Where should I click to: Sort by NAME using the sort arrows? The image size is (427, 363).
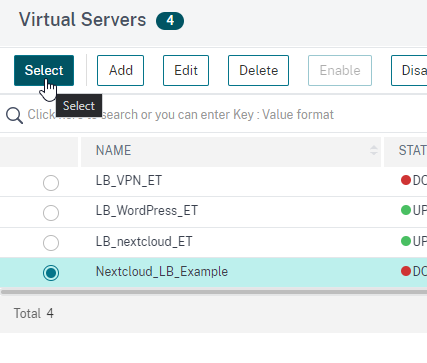point(374,150)
